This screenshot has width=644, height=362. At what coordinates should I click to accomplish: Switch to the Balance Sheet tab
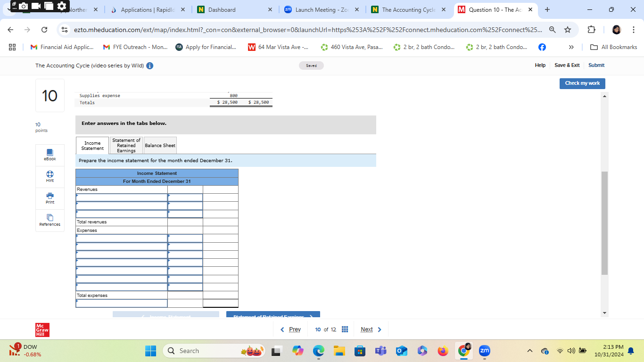click(x=160, y=145)
